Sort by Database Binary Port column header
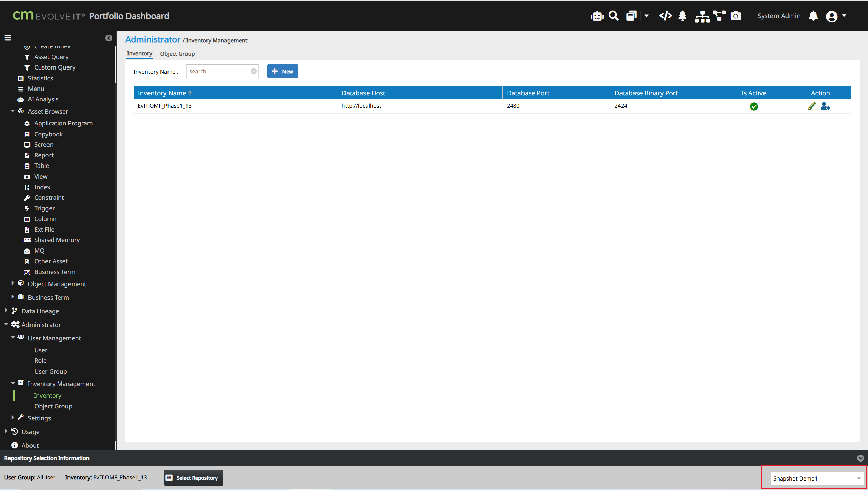 (x=664, y=93)
